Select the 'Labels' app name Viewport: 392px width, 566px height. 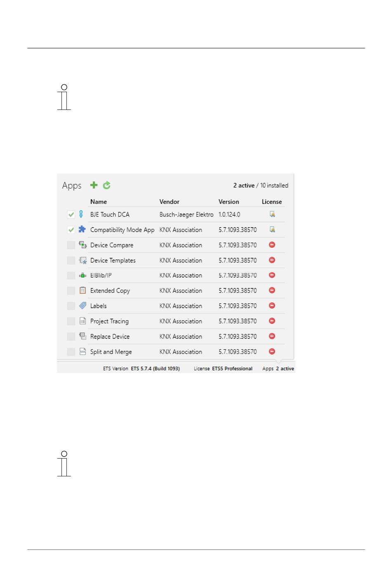99,306
